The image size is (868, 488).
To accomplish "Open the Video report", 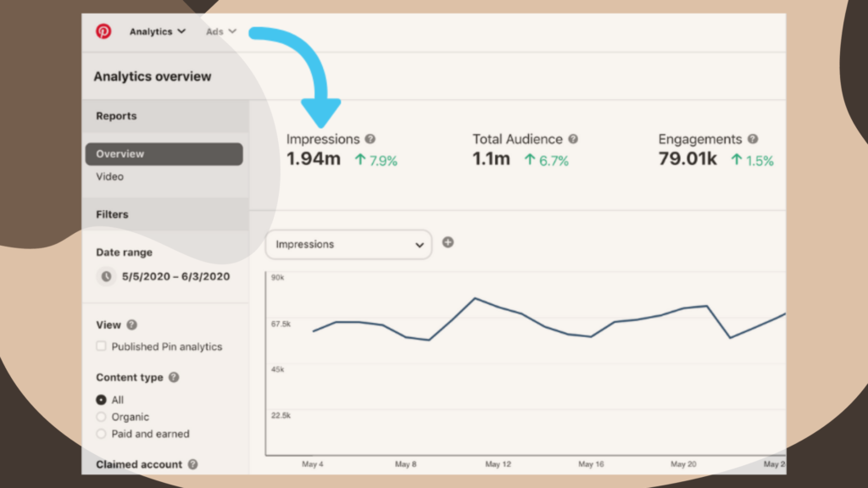I will [109, 177].
